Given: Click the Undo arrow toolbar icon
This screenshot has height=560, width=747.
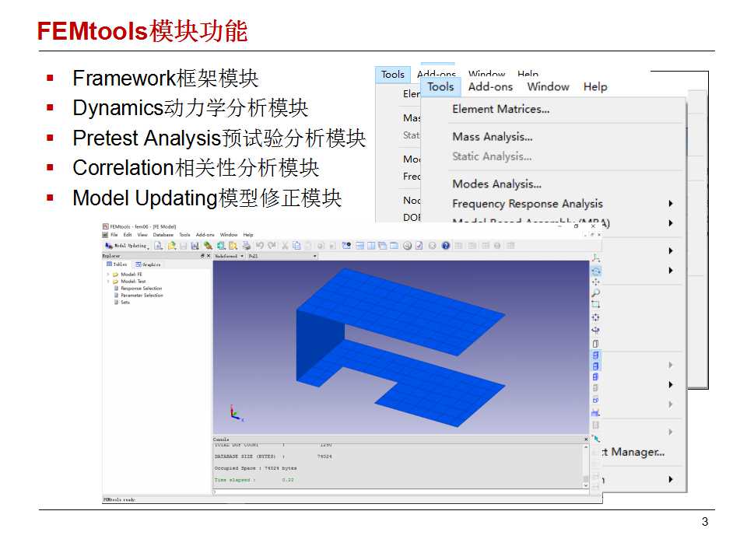Looking at the screenshot, I should [260, 246].
